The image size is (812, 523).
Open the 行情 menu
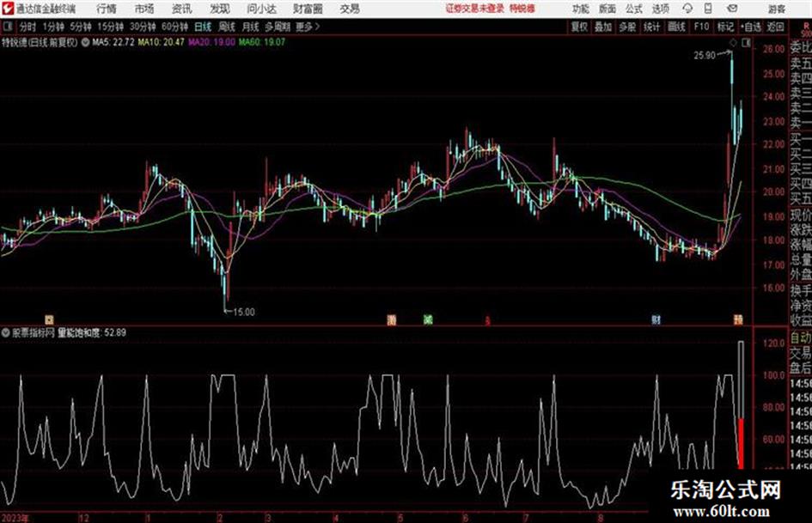107,9
